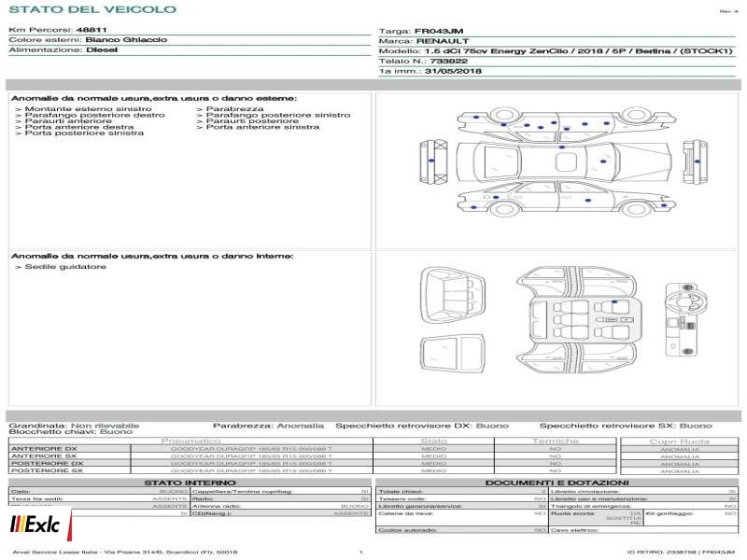
Task: Click the Termiche column header
Action: pyautogui.click(x=555, y=441)
